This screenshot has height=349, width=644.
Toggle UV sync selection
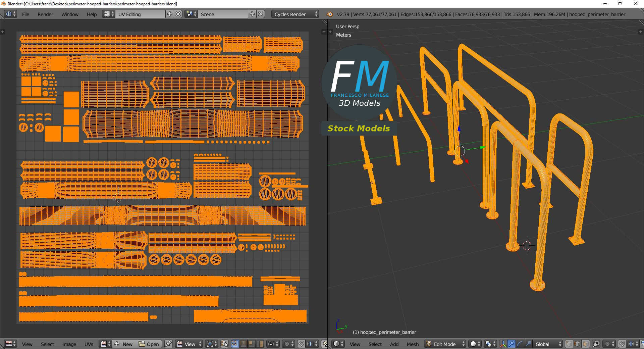click(x=225, y=344)
